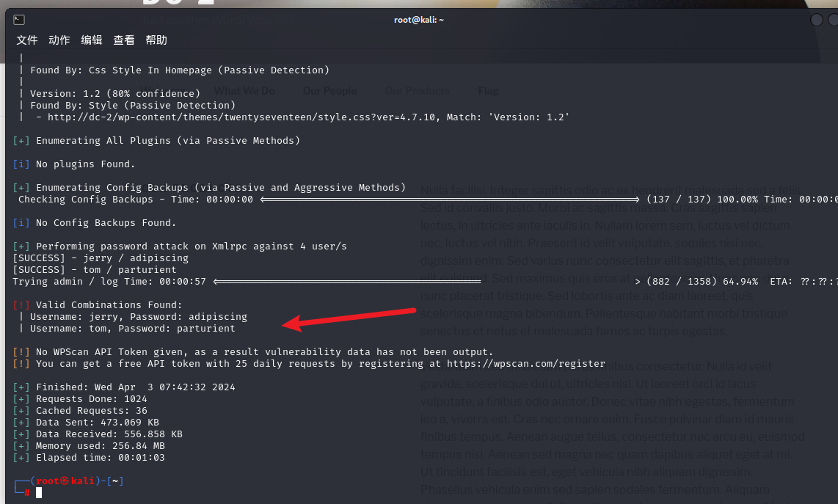The height and width of the screenshot is (504, 838).
Task: Click the style.css theme URL
Action: 241,117
